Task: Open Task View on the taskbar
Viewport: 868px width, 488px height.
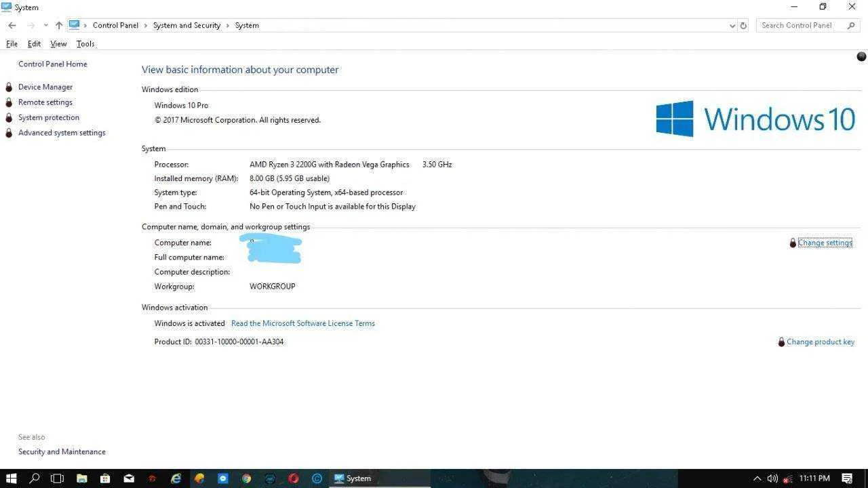Action: (58, 478)
